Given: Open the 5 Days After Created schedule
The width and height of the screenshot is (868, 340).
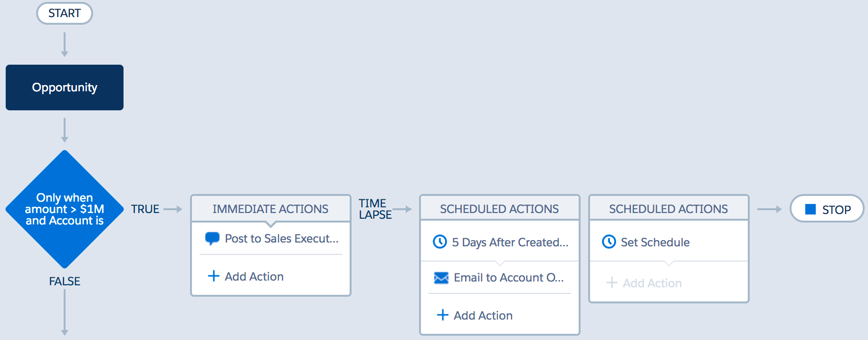Looking at the screenshot, I should pos(510,243).
